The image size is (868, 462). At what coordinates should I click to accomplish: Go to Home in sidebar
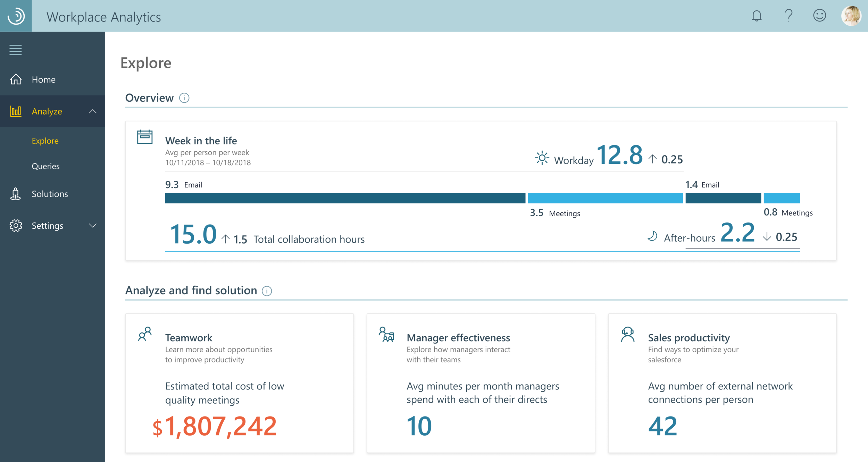tap(43, 79)
